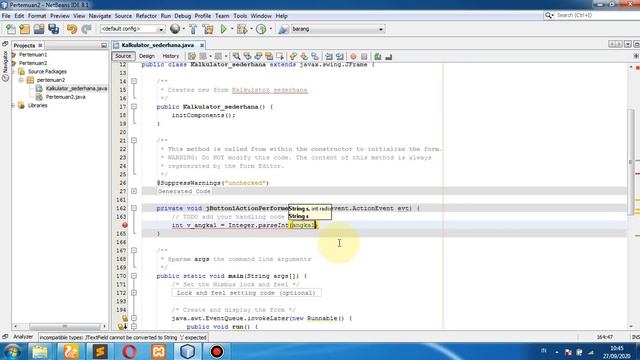This screenshot has height=360, width=640.
Task: Open File Explorer from taskbar
Action: 40,351
